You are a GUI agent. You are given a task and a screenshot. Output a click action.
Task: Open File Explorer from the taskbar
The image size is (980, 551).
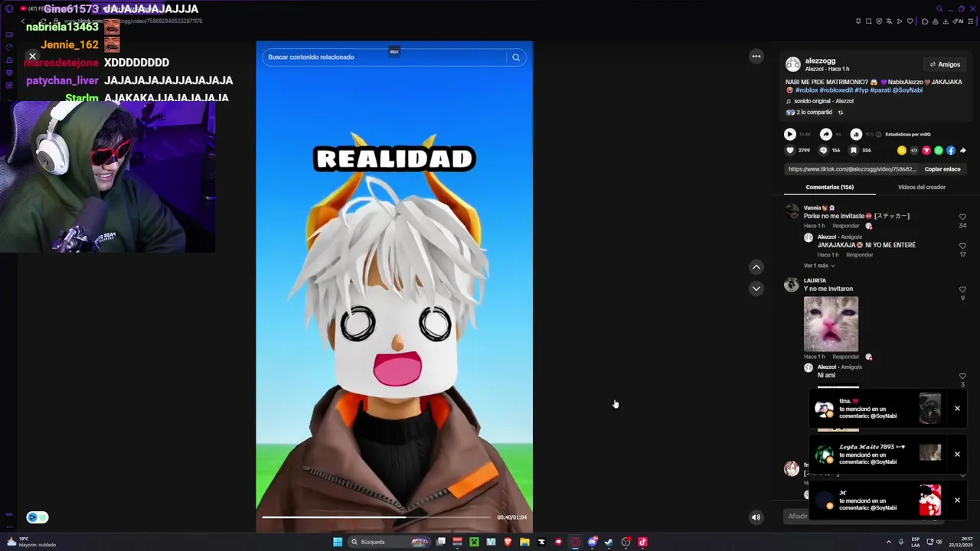[524, 542]
